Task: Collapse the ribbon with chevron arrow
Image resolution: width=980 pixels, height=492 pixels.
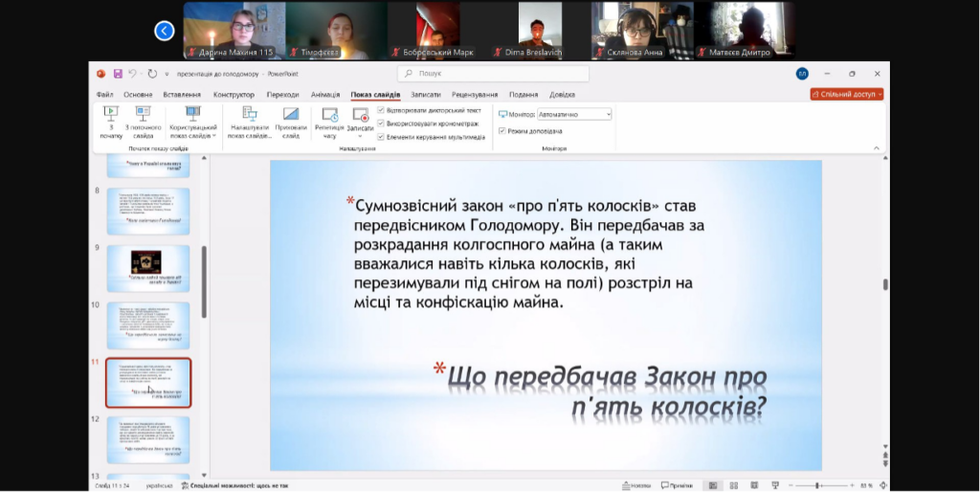Action: [877, 148]
